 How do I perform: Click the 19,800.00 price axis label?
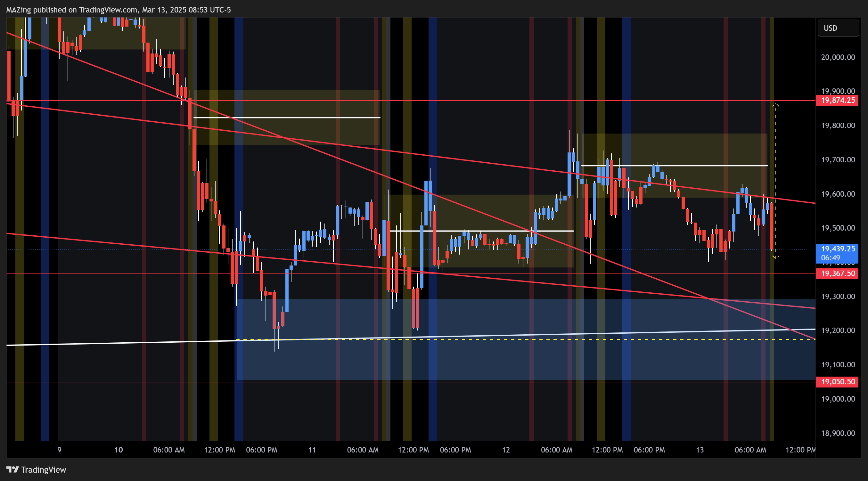coord(838,126)
